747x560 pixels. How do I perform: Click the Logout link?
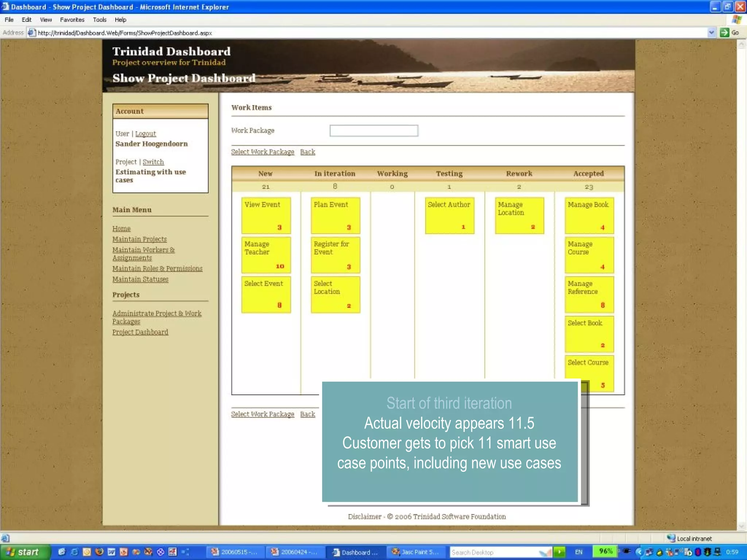click(145, 134)
